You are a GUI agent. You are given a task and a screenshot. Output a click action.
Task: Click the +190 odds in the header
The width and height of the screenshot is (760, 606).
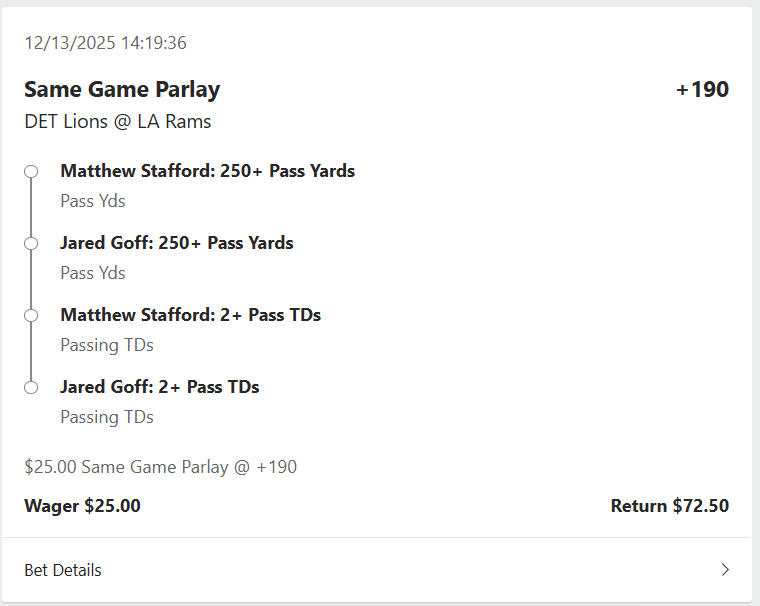[x=702, y=89]
